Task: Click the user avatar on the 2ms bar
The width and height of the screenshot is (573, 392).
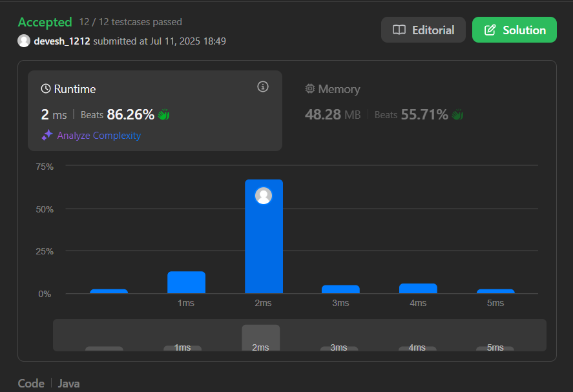Action: 264,196
